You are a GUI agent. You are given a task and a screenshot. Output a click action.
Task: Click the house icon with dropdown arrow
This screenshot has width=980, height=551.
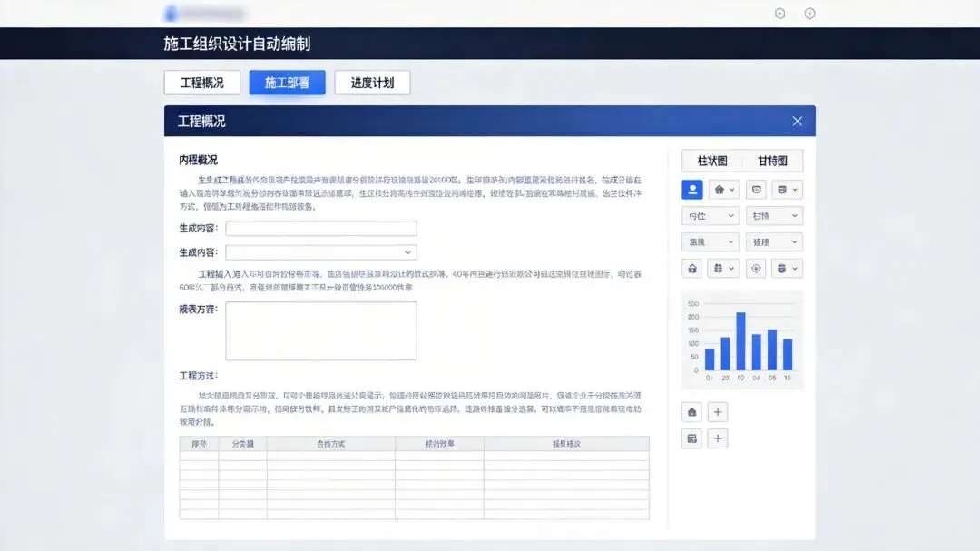click(724, 190)
